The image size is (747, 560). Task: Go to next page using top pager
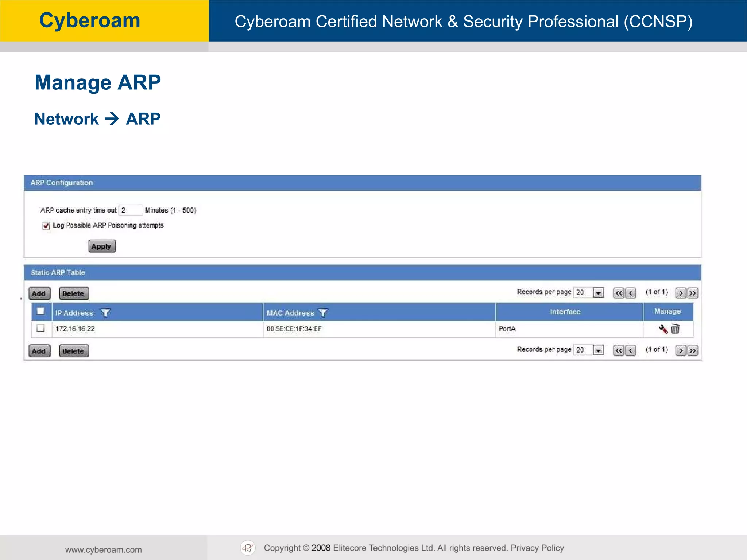click(x=681, y=293)
